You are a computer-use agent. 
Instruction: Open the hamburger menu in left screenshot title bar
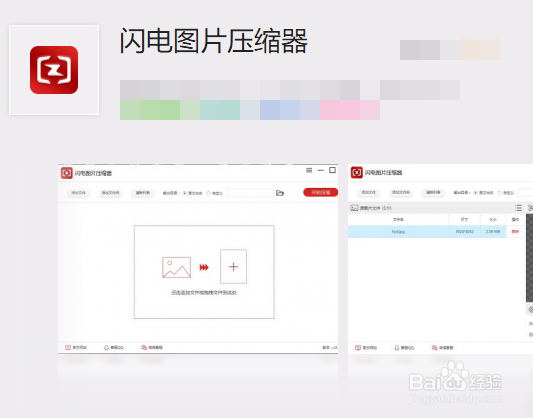click(309, 170)
